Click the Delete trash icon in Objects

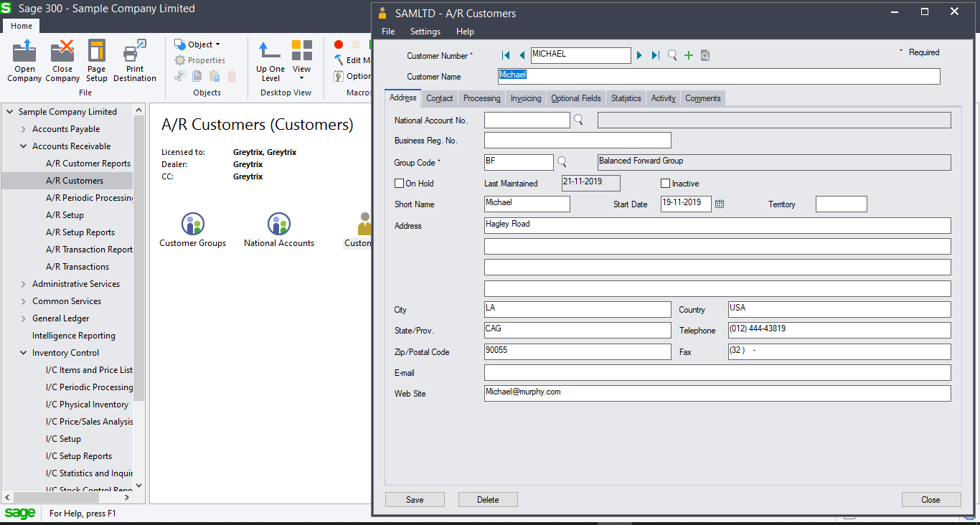(232, 76)
